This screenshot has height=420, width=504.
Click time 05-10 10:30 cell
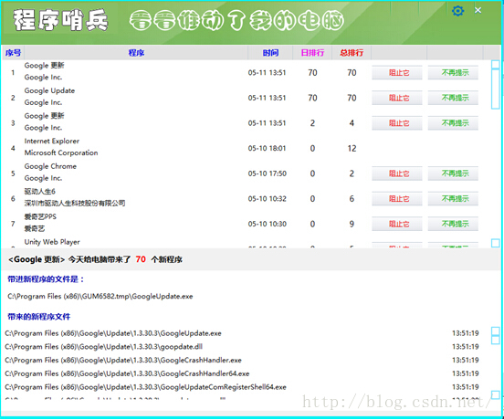pos(267,224)
